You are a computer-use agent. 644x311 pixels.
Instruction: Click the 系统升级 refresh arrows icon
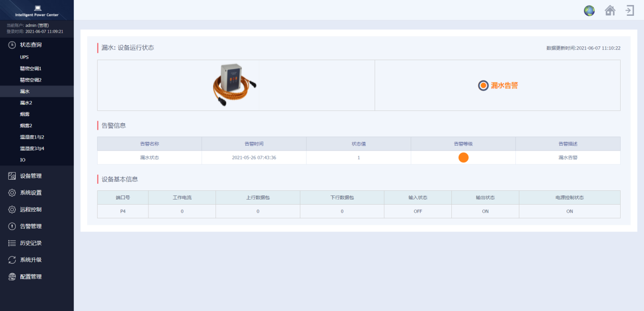tap(12, 260)
